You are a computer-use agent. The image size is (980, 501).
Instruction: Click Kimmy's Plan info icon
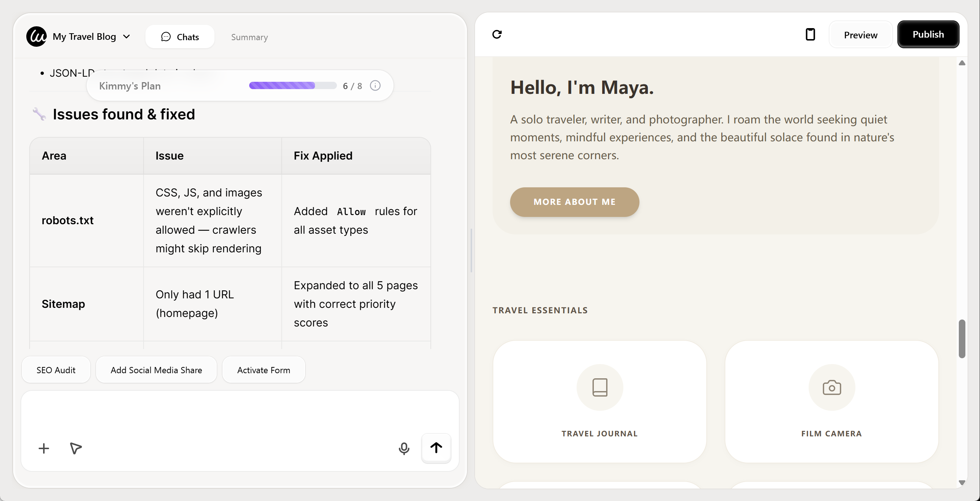375,86
